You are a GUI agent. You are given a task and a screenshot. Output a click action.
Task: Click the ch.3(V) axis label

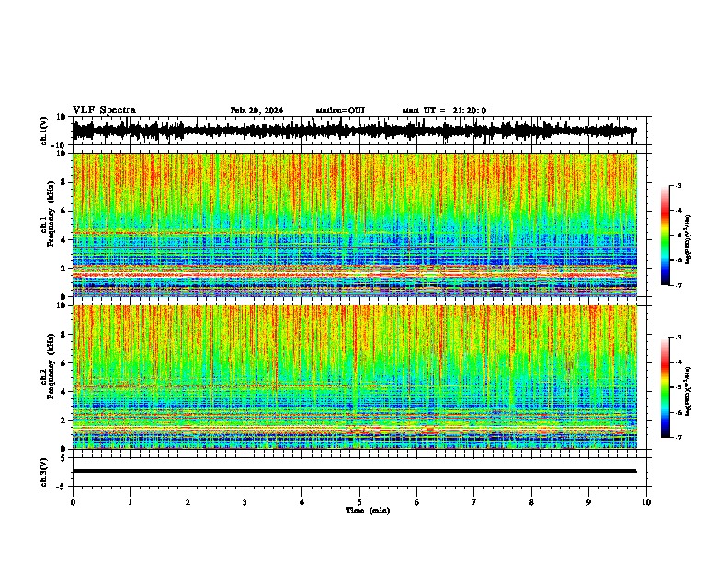(x=44, y=472)
